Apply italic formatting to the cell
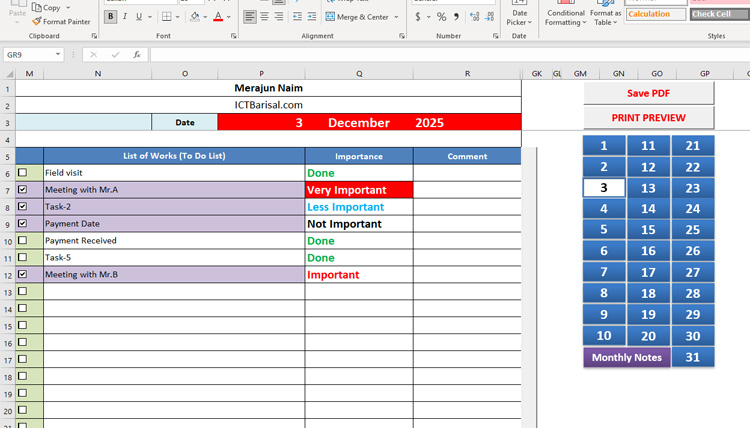Image resolution: width=750 pixels, height=428 pixels. click(x=124, y=17)
